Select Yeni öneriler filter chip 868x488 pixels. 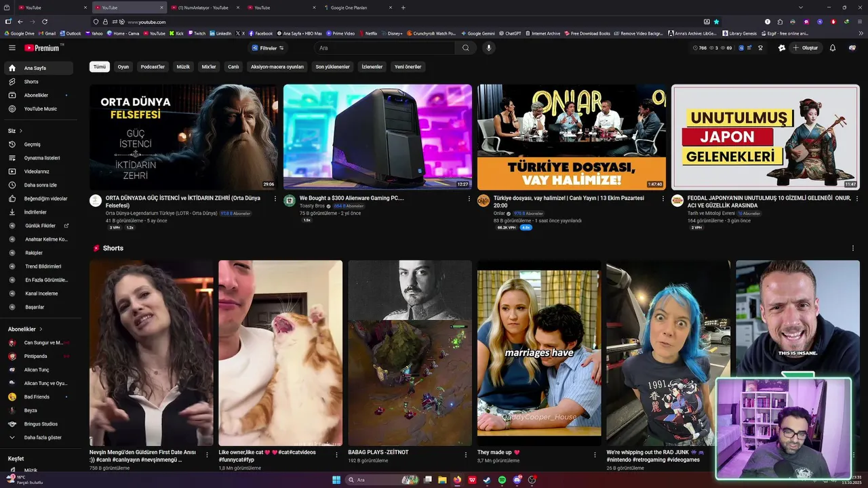pos(408,67)
